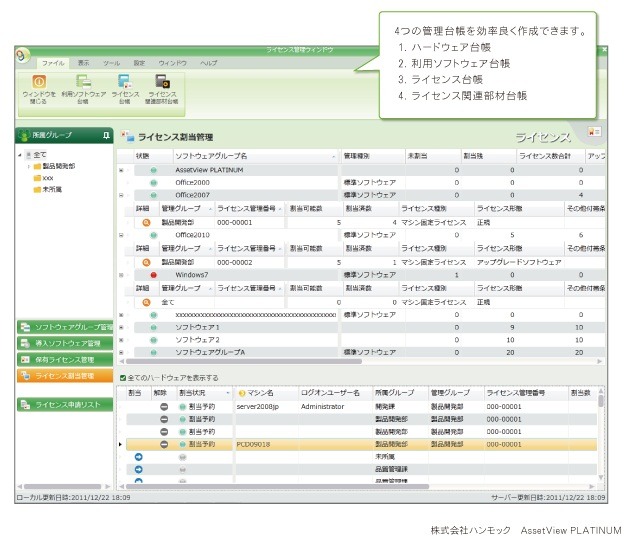Click the release icon in the PCD09018 row

(164, 444)
